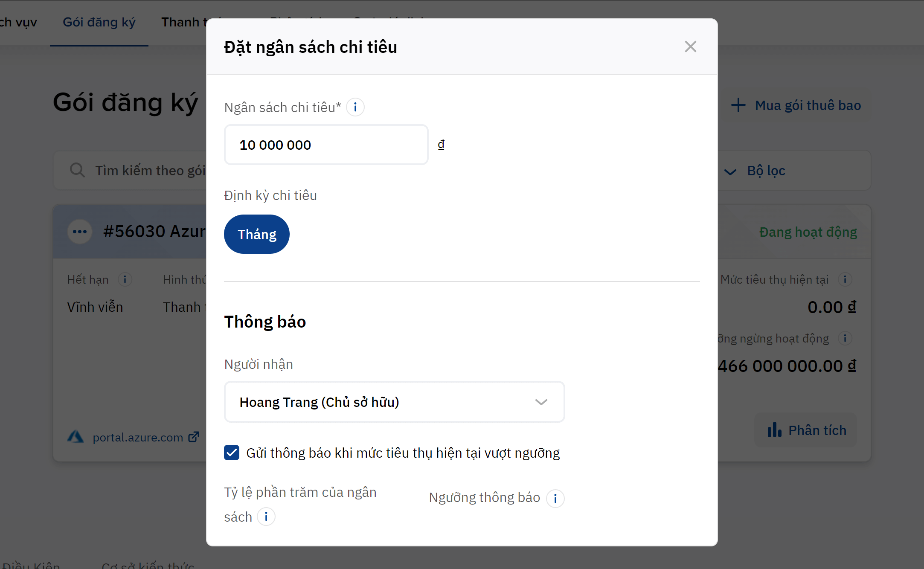Click the spending budget amount input field
Image resolution: width=924 pixels, height=569 pixels.
click(326, 145)
